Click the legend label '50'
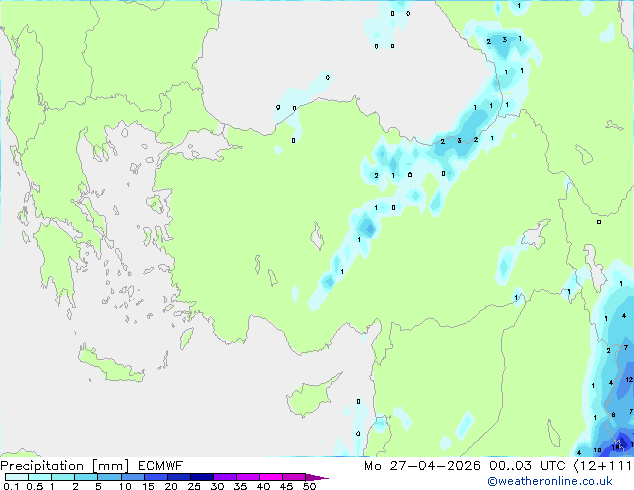Image resolution: width=634 pixels, height=490 pixels. pyautogui.click(x=310, y=486)
